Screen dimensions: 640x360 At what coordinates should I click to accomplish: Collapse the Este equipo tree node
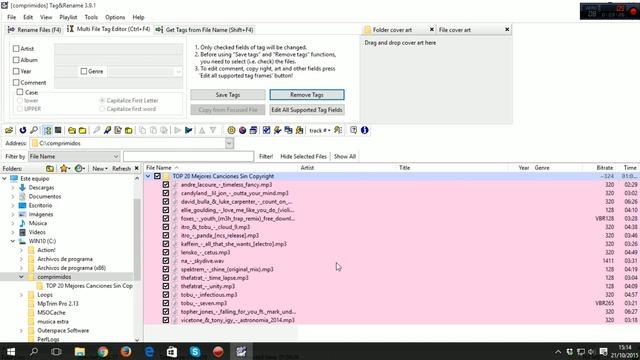[4, 179]
